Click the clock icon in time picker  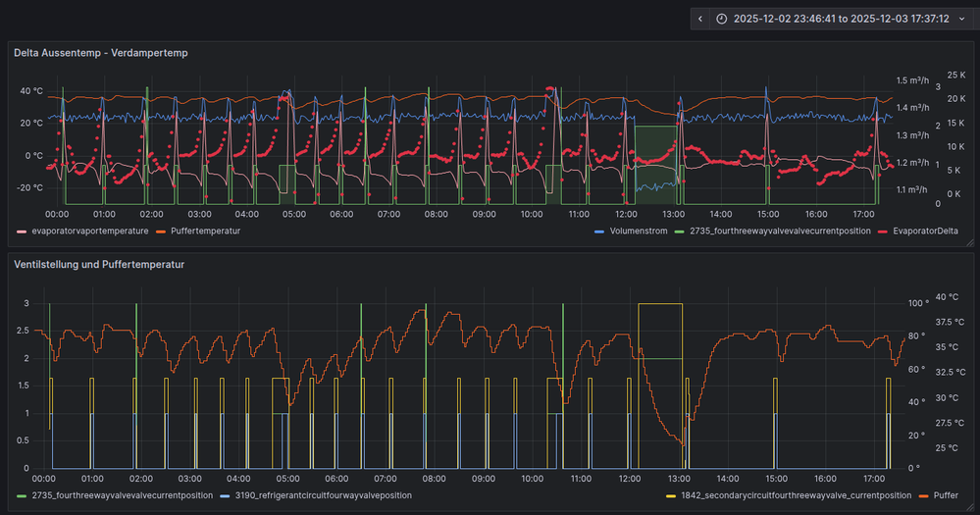[722, 19]
